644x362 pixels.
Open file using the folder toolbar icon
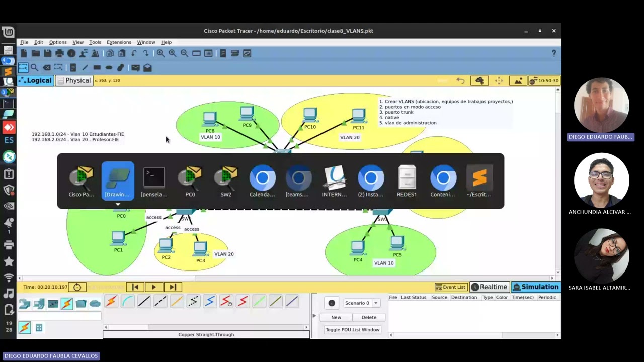pyautogui.click(x=36, y=53)
